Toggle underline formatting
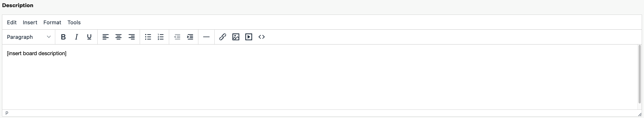This screenshot has width=644, height=118. pos(89,37)
